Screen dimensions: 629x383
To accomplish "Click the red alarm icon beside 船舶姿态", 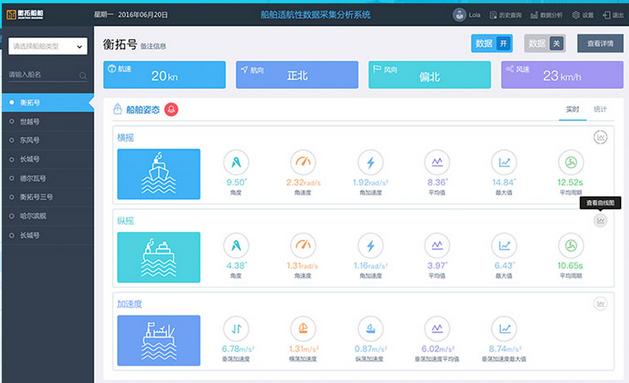I will pos(171,109).
